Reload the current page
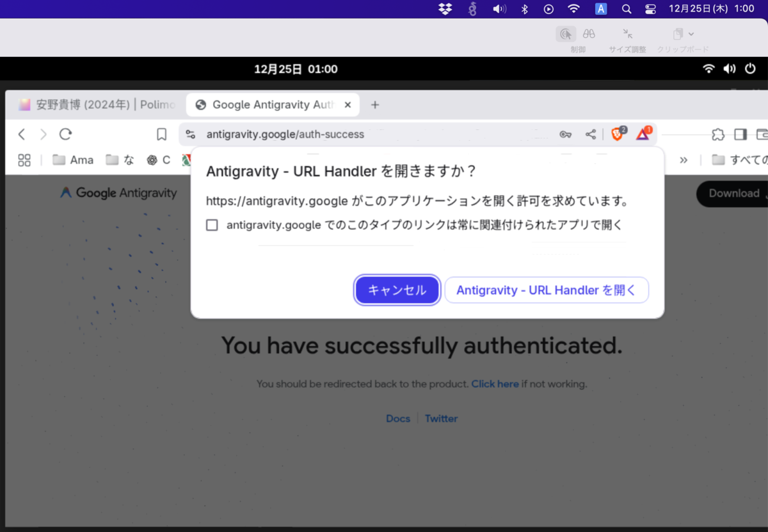 click(x=65, y=134)
